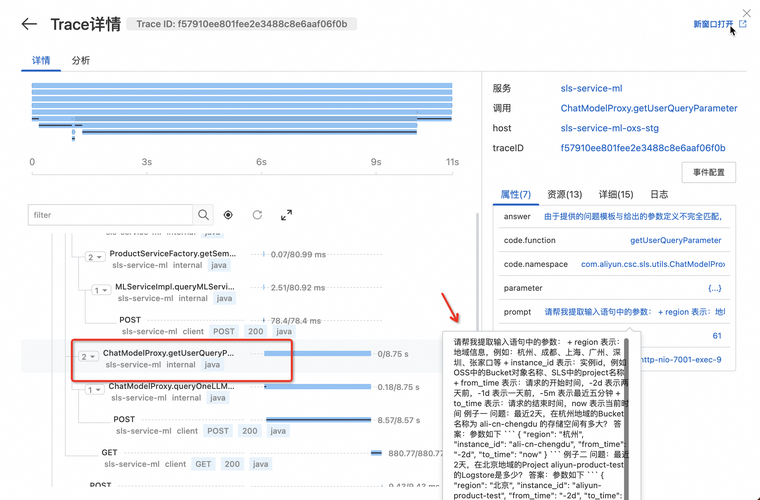This screenshot has width=760, height=500.
Task: Select the ChatModelProxy.queryOneLLM... span
Action: click(x=171, y=386)
